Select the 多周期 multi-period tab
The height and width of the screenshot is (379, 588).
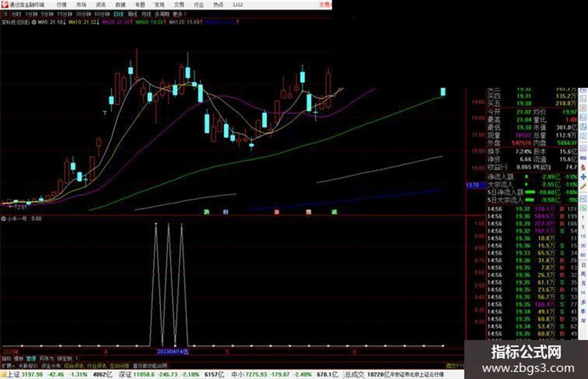click(162, 14)
